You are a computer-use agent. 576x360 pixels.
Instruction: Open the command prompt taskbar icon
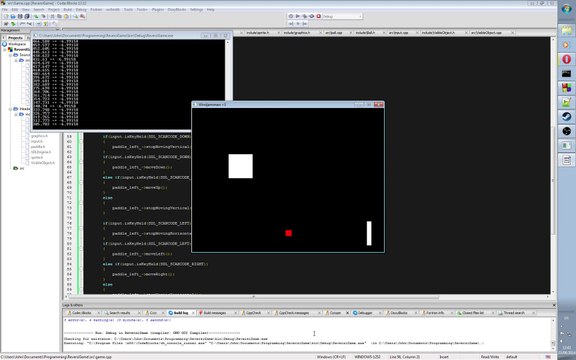pos(566,73)
